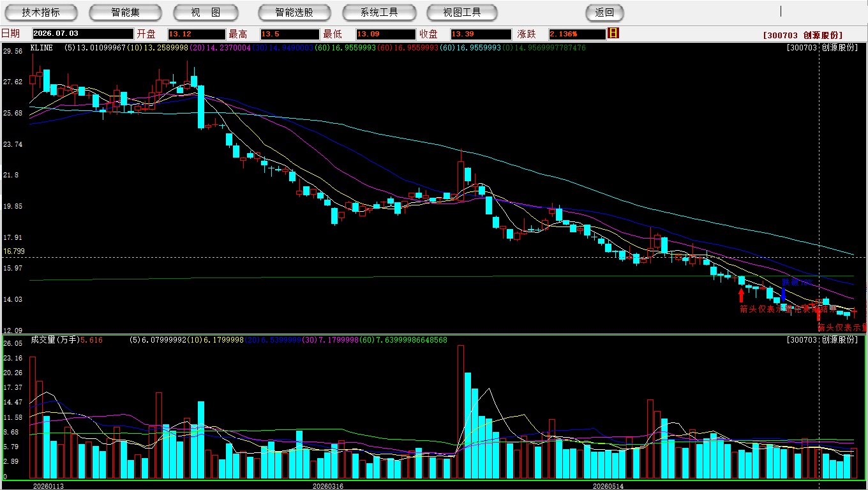The width and height of the screenshot is (868, 490).
Task: Open the 视图工具 button
Action: pyautogui.click(x=463, y=12)
